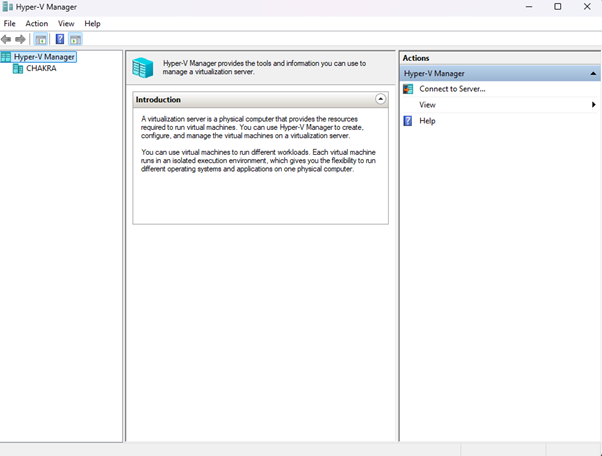Select the CHAKRA server in the tree
602x456 pixels.
click(40, 69)
